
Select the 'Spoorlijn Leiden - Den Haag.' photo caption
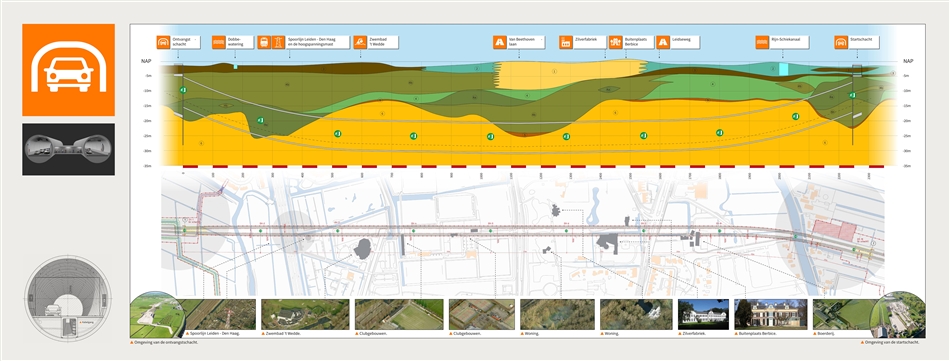pyautogui.click(x=214, y=334)
